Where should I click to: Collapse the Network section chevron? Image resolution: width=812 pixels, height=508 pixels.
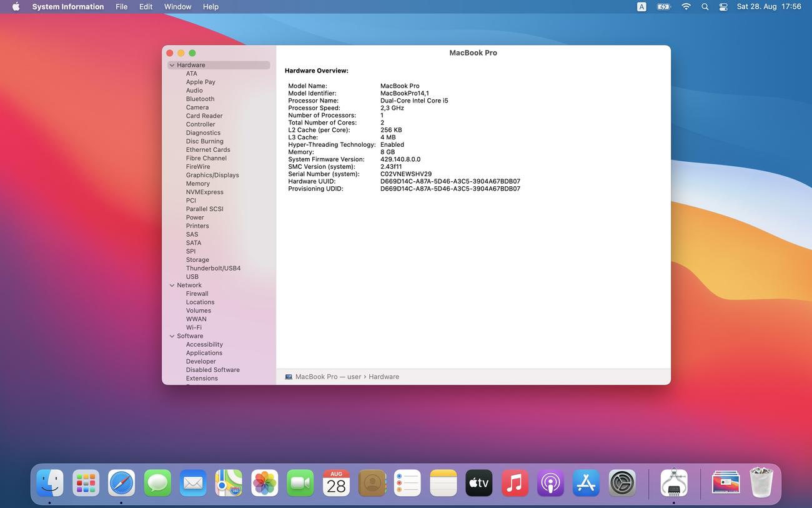point(172,286)
